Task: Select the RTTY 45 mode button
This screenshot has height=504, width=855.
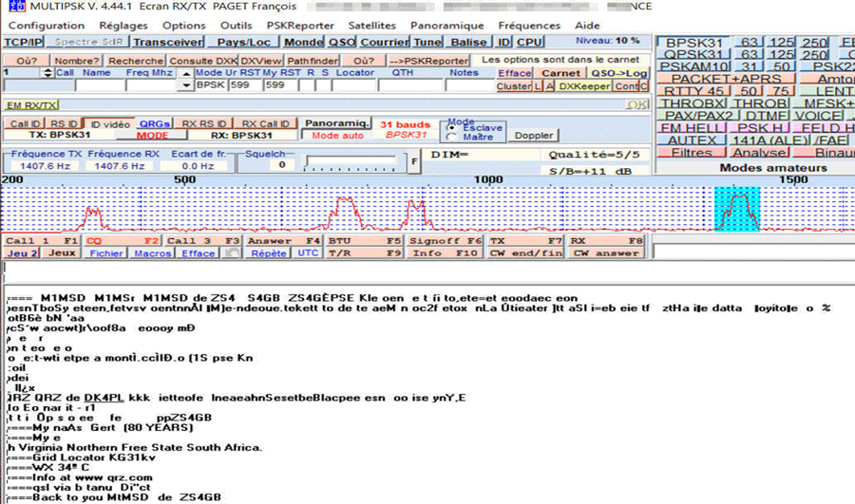Action: point(693,91)
